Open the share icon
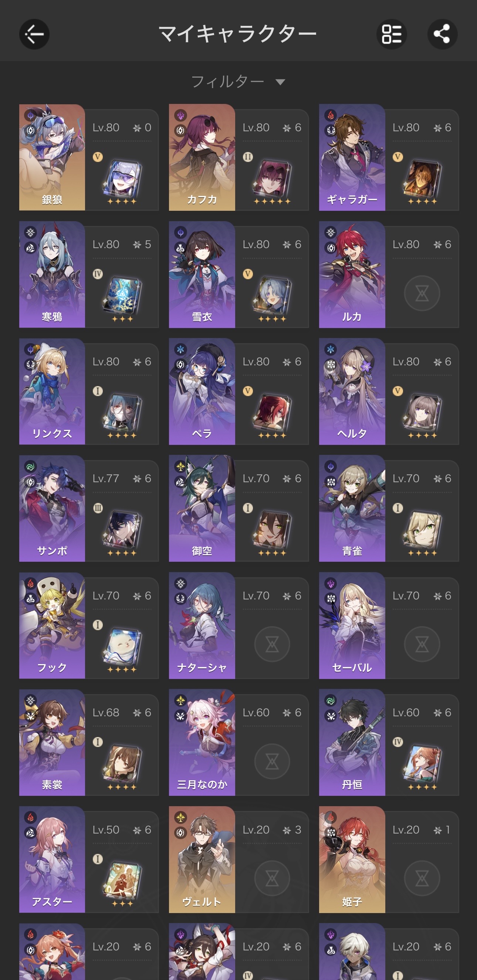Image resolution: width=477 pixels, height=980 pixels. [442, 34]
